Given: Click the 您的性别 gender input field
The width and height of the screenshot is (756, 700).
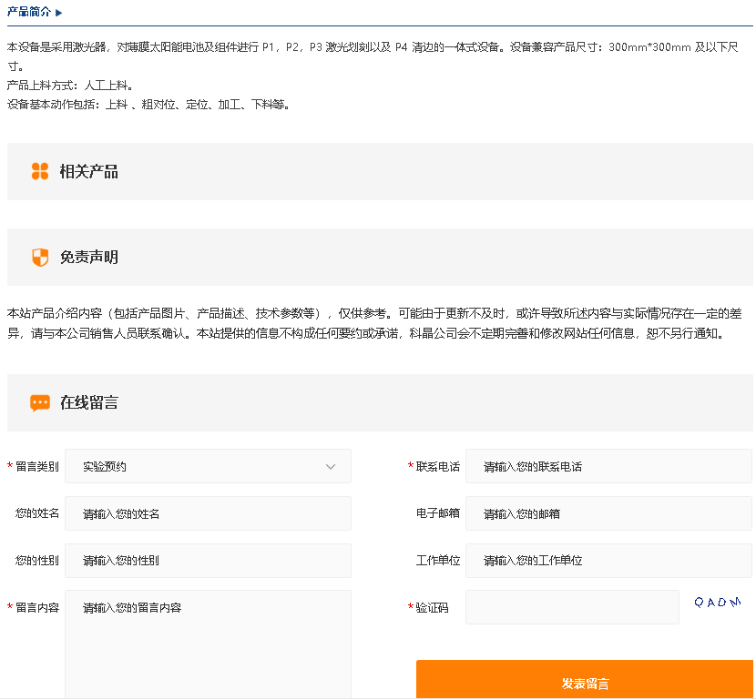Looking at the screenshot, I should 208,561.
